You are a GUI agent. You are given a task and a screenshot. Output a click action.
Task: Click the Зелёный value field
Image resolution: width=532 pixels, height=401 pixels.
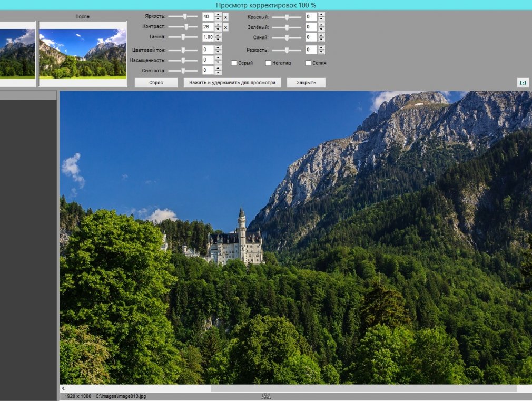click(x=311, y=27)
